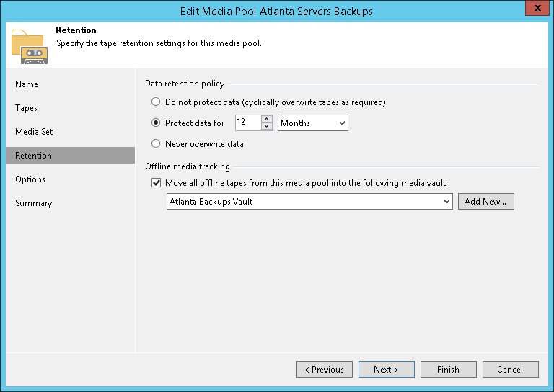Close the Edit Media Pool dialog
Screen dimensions: 554x392
tap(535, 11)
